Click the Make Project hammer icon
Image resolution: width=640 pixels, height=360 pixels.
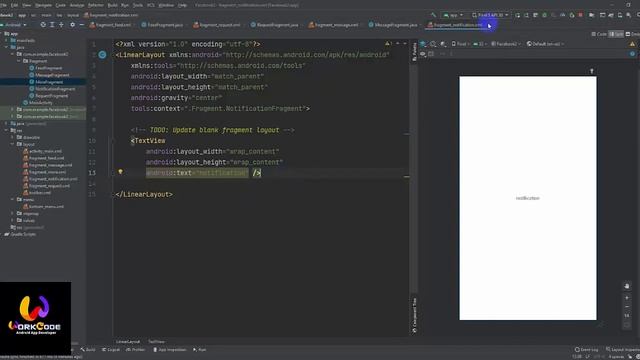point(433,15)
